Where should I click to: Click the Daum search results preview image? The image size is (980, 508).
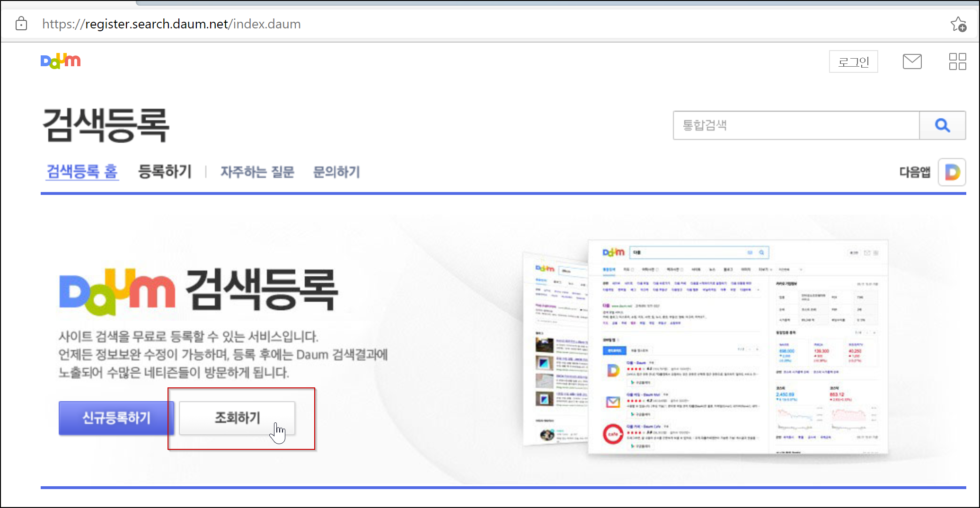tap(706, 347)
